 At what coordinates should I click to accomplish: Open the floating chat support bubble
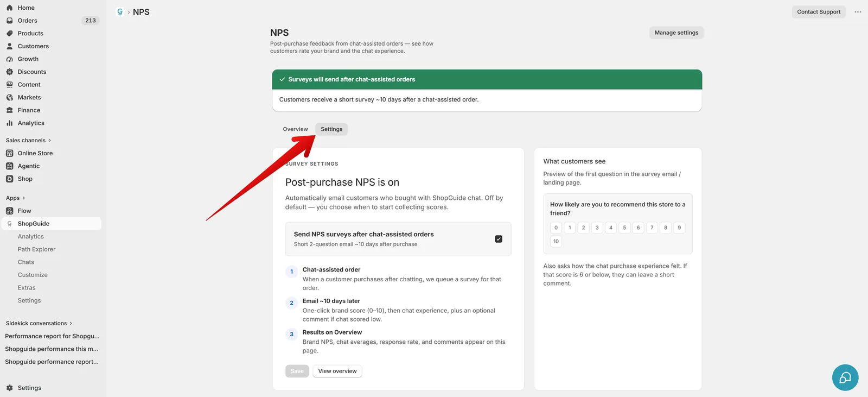(845, 377)
